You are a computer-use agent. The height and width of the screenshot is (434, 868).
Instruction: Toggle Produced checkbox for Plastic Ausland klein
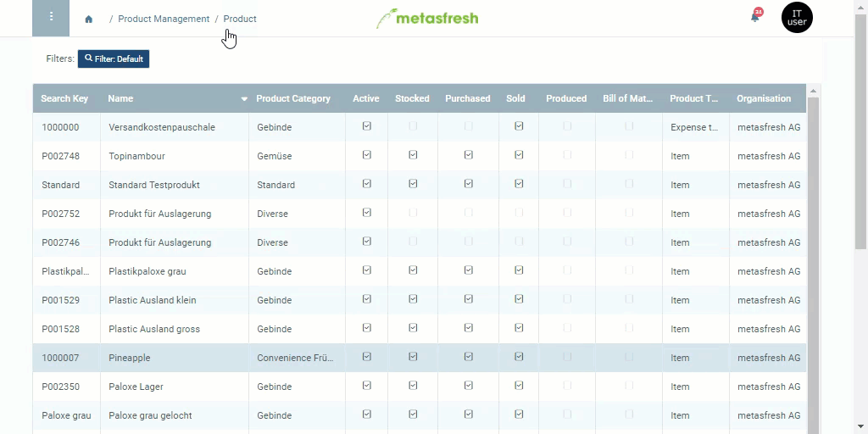567,299
